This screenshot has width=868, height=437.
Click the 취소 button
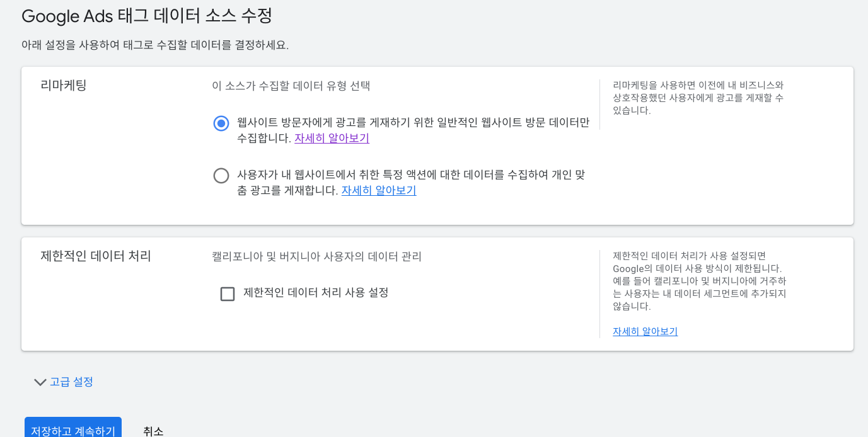tap(153, 431)
